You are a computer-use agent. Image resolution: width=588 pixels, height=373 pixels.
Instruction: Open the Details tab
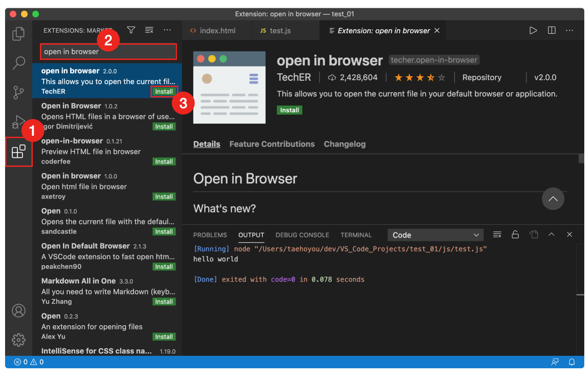click(207, 144)
